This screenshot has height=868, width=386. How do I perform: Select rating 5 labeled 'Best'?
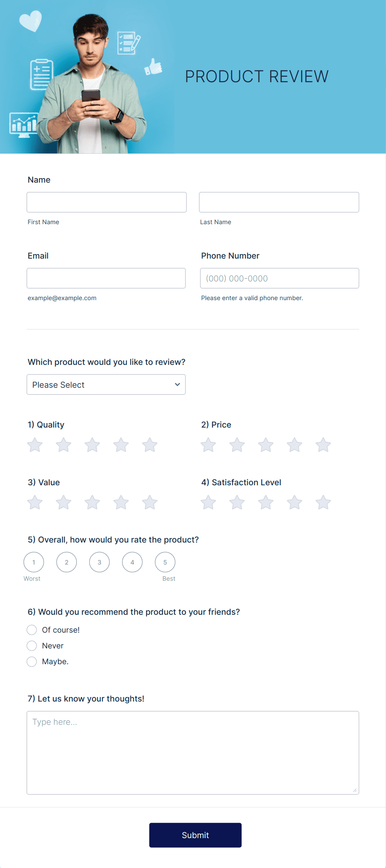point(165,562)
